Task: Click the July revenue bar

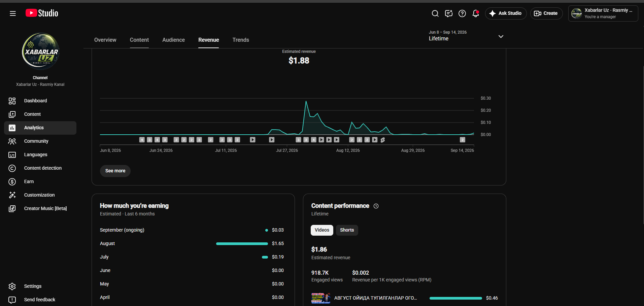Action: coord(265,257)
